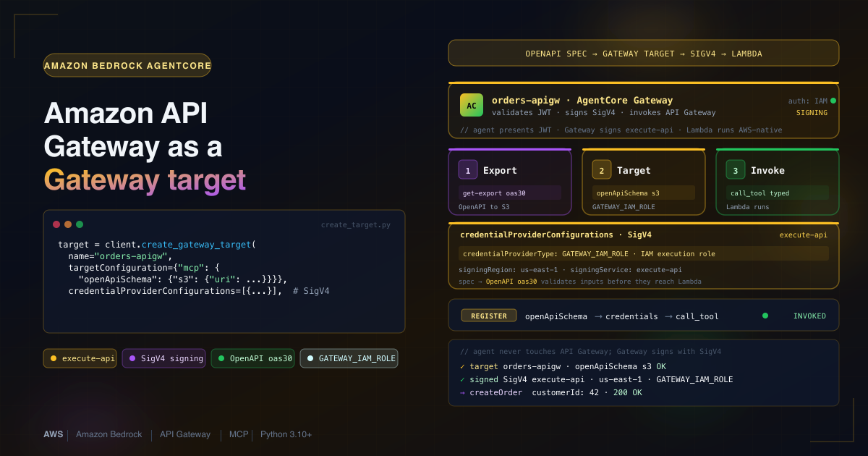The width and height of the screenshot is (868, 456).
Task: Click execute-api label in credentials panel header
Action: [x=803, y=235]
